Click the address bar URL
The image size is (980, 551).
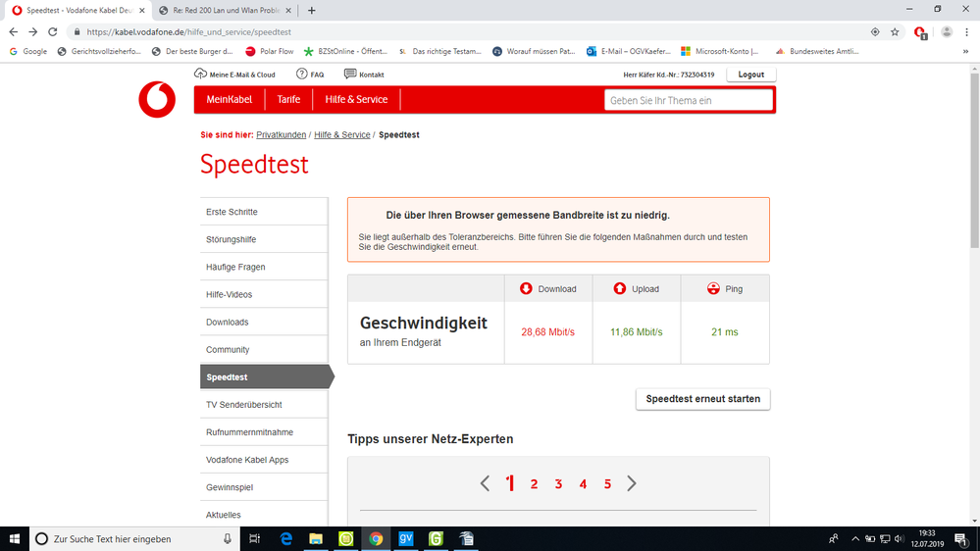tap(188, 31)
